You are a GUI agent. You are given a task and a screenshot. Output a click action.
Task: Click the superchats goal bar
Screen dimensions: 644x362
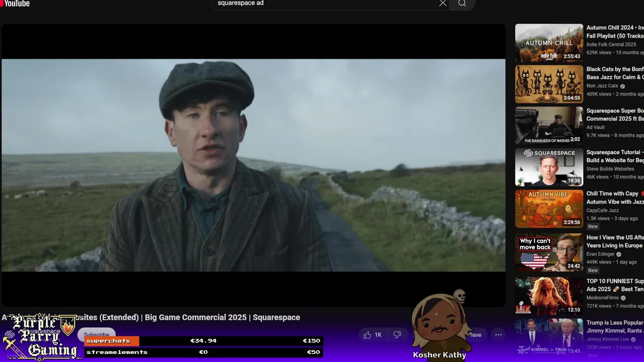click(203, 341)
